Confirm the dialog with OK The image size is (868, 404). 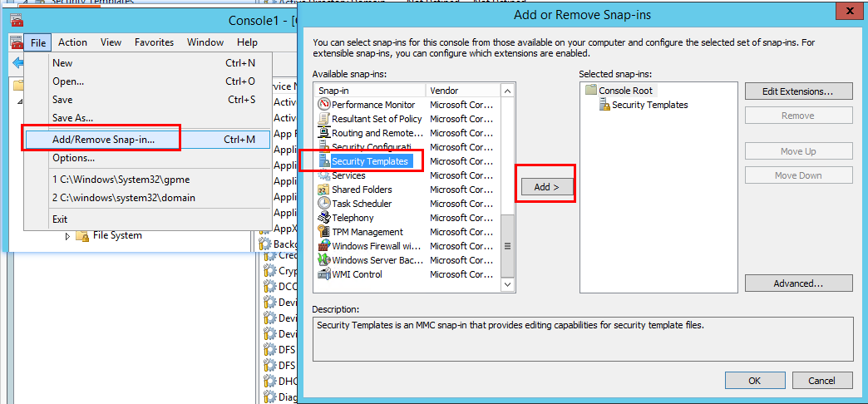(754, 381)
